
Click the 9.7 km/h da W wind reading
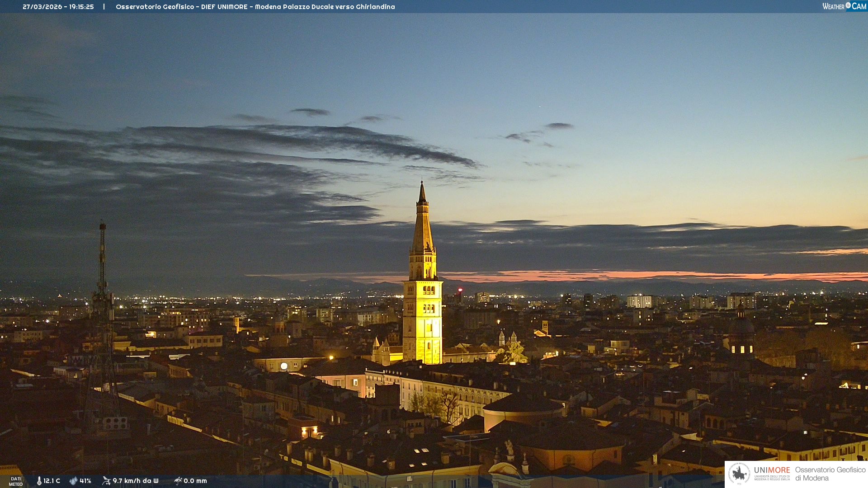pyautogui.click(x=136, y=481)
